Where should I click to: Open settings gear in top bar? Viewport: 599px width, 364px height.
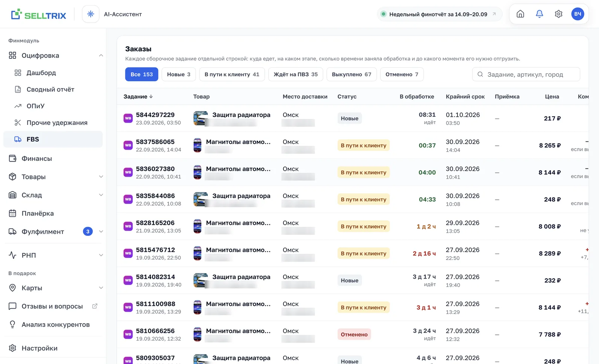(x=559, y=14)
